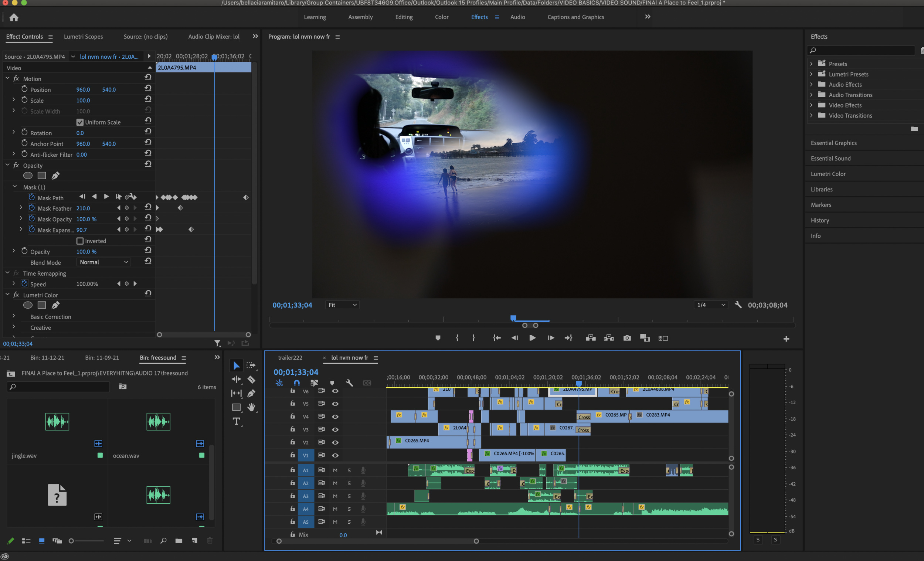The image size is (924, 561).
Task: Select the Hand tool
Action: coord(251,407)
